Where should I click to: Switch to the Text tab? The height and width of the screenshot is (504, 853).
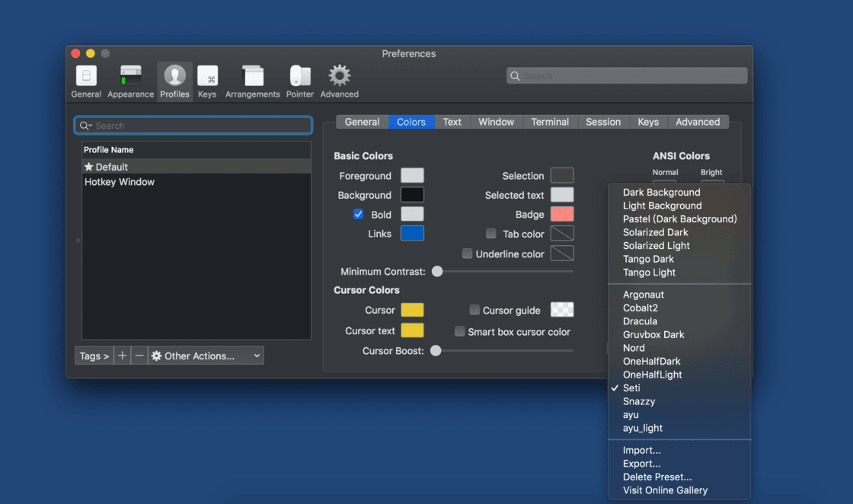(452, 122)
